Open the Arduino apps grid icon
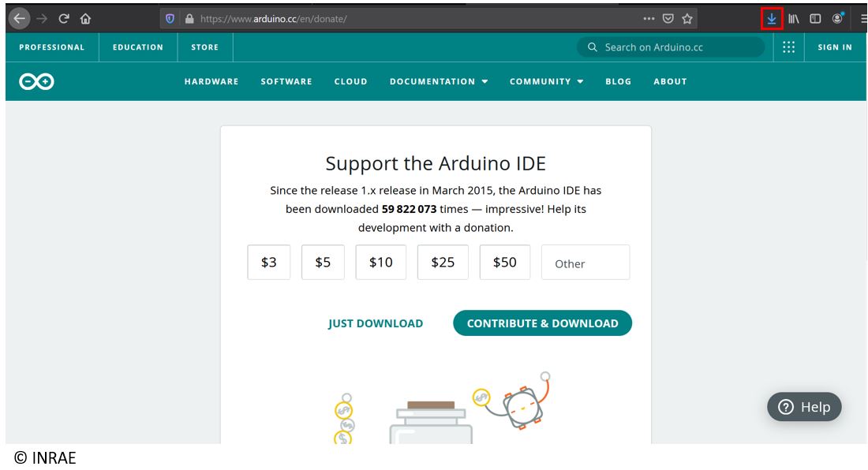The width and height of the screenshot is (868, 470). (788, 47)
